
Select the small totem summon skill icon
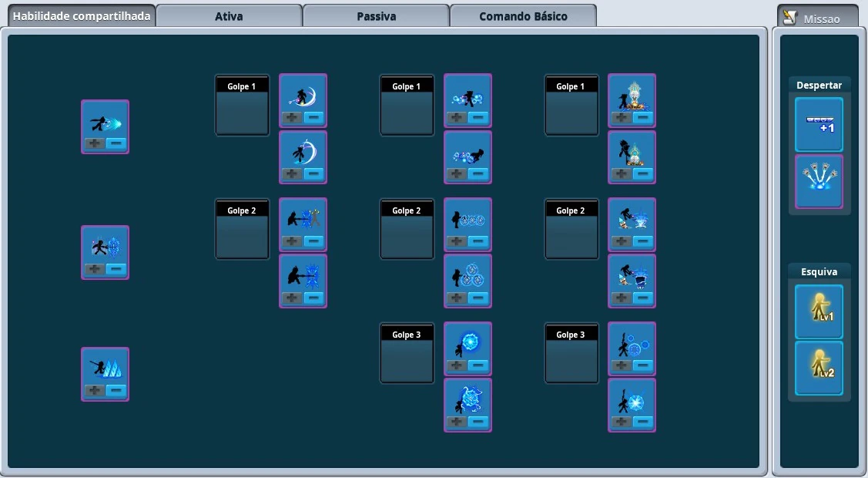pyautogui.click(x=632, y=153)
